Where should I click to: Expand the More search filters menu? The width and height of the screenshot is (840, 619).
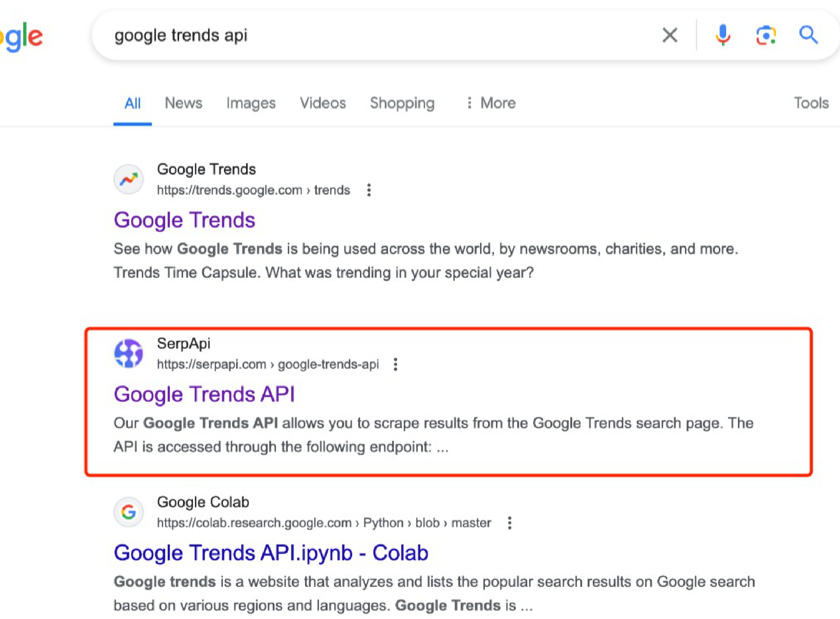point(491,103)
